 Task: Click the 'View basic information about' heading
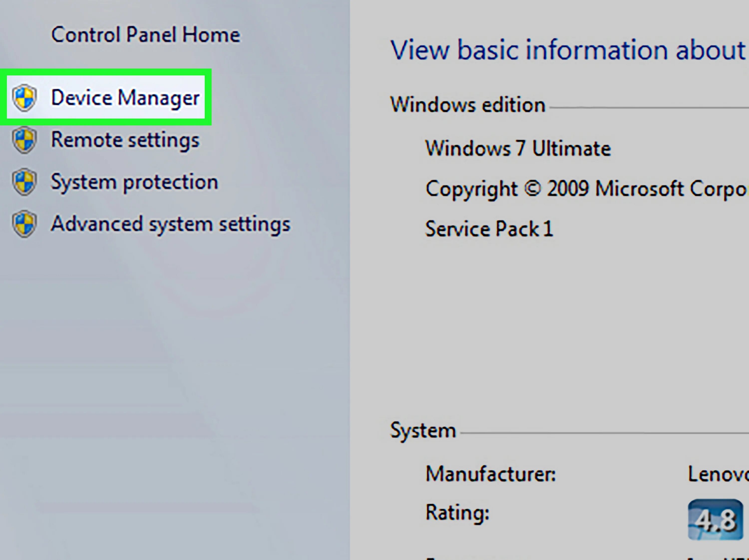pyautogui.click(x=567, y=51)
